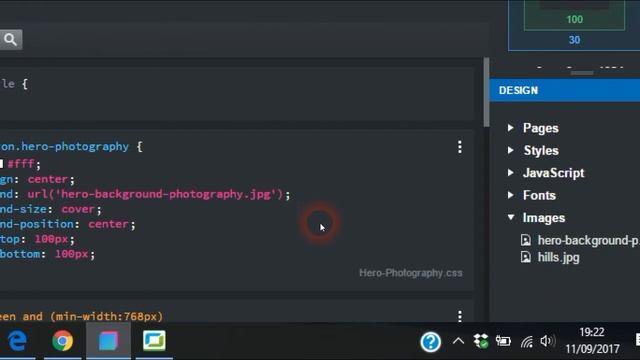Select the JavaScript label in Design panel

point(553,173)
